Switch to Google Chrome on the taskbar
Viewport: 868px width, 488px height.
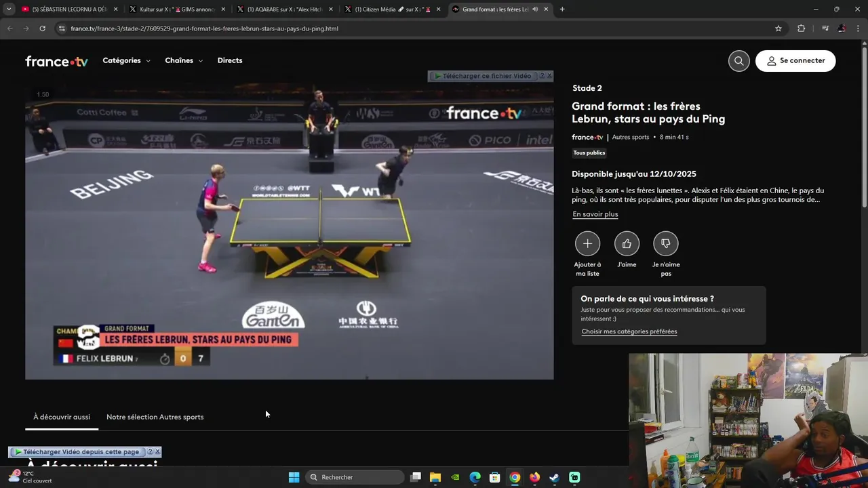(515, 477)
